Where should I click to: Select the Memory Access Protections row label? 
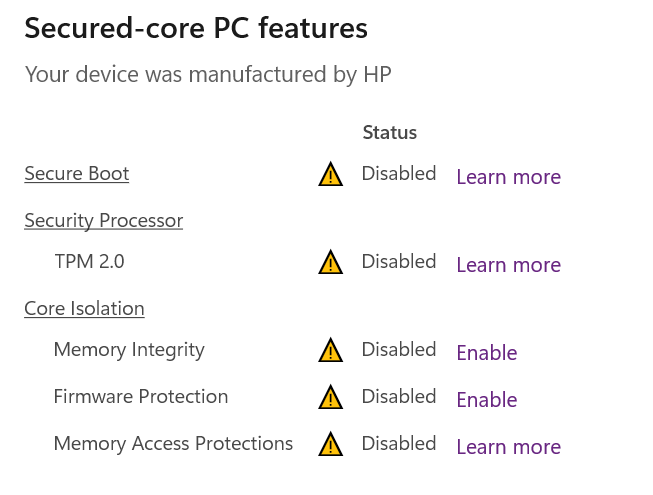point(173,444)
